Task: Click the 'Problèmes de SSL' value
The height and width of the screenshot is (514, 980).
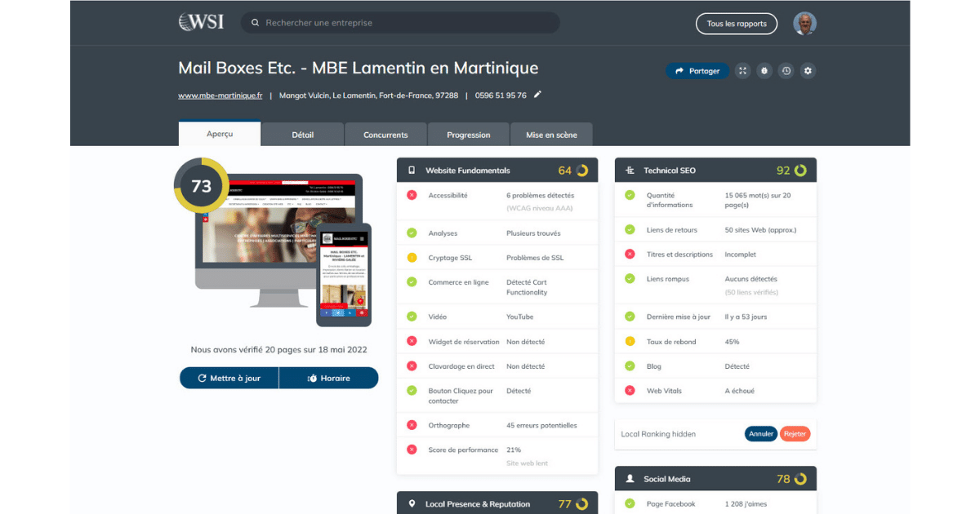Action: click(535, 258)
